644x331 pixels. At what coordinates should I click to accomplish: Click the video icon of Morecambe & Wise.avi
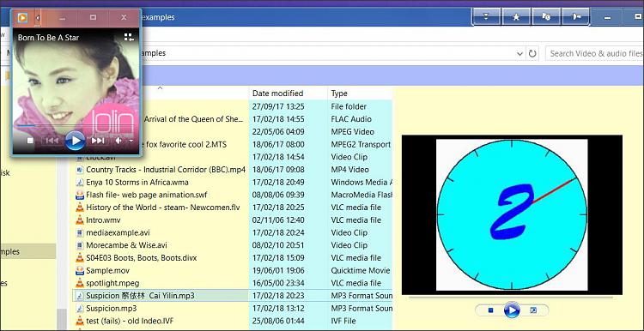(x=80, y=245)
